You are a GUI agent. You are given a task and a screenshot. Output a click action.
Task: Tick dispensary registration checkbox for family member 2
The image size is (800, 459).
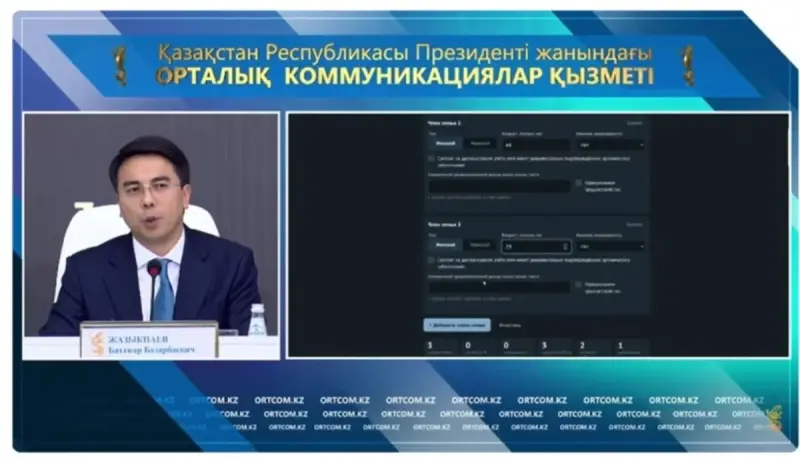pyautogui.click(x=431, y=159)
